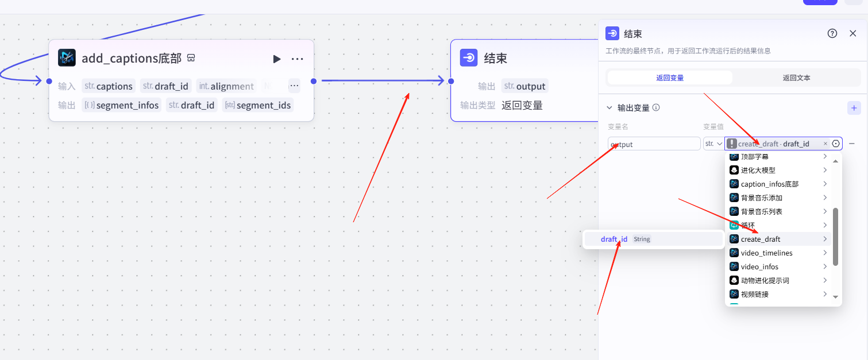
Task: Collapse the 输出变量 section
Action: click(609, 107)
